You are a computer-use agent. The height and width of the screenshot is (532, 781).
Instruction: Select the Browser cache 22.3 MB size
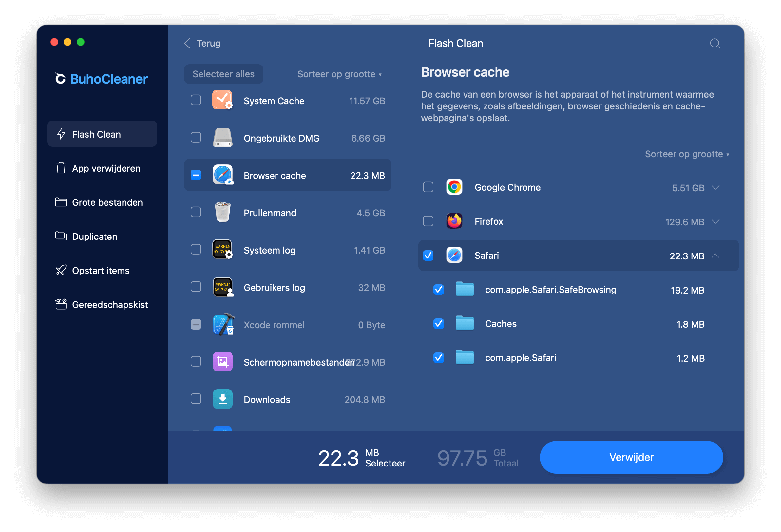click(x=367, y=176)
